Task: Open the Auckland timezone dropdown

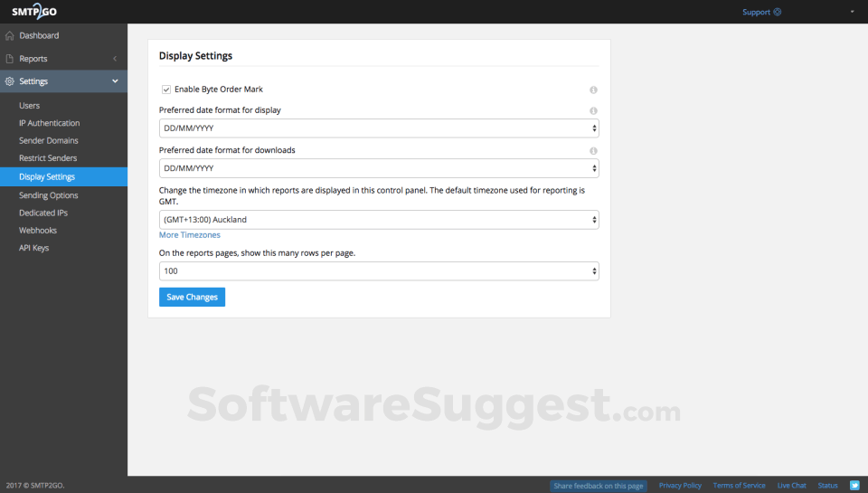Action: tap(379, 220)
